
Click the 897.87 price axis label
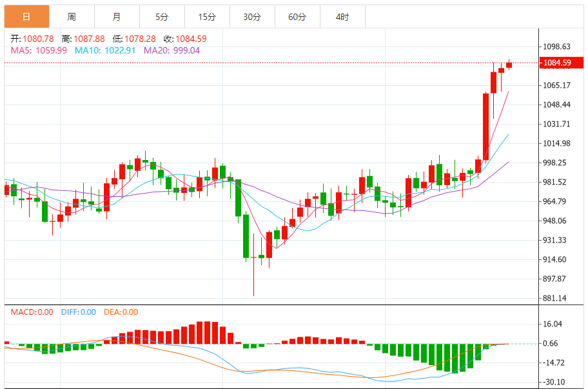(554, 279)
